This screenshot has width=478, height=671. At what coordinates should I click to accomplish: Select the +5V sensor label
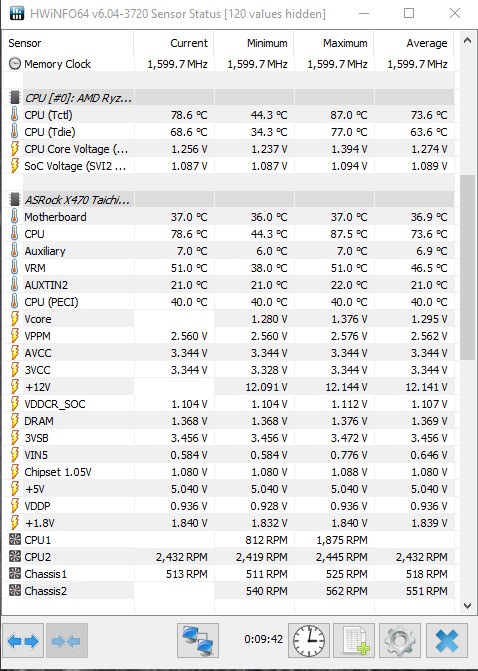pos(35,489)
